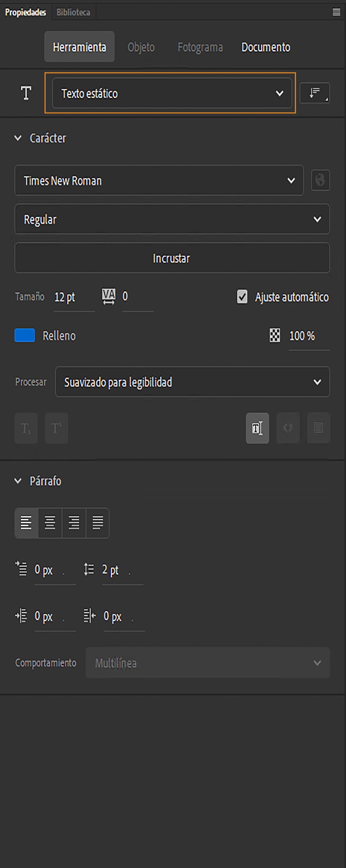
Task: Select the Text tool icon
Action: pyautogui.click(x=26, y=93)
